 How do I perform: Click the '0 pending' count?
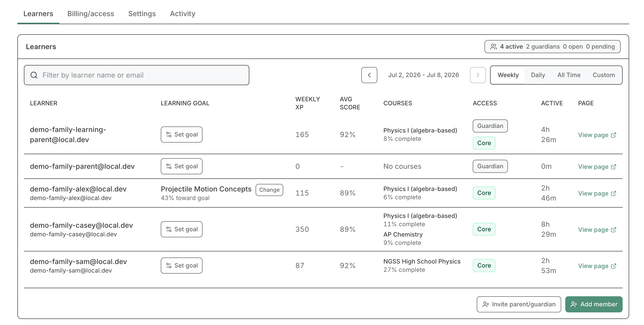(600, 47)
